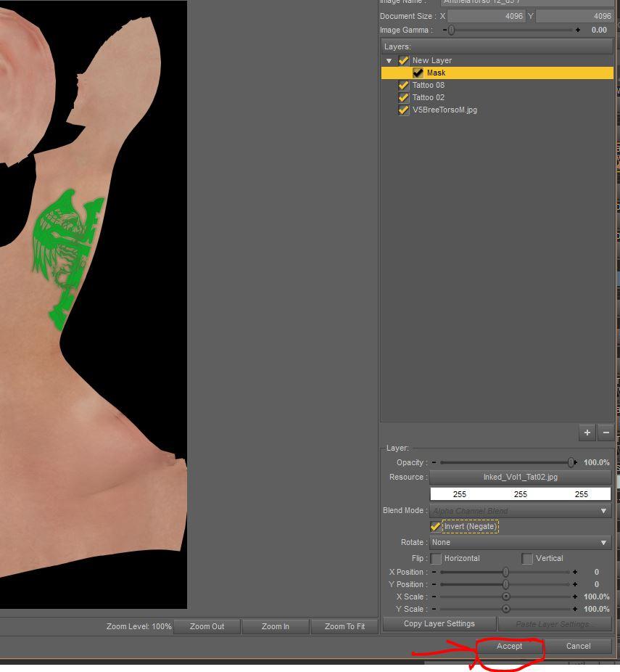Enable Horizontal flip checkbox
Image resolution: width=620 pixels, height=672 pixels.
[x=436, y=559]
